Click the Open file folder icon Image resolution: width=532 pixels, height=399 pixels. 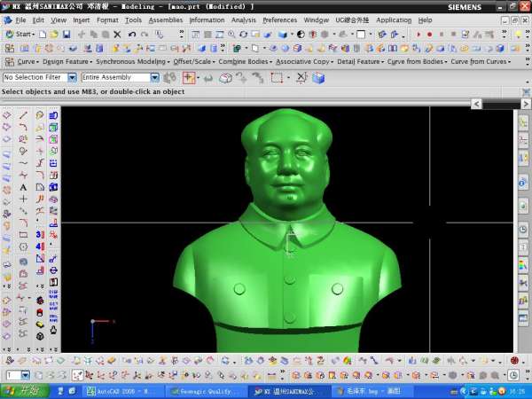54,35
